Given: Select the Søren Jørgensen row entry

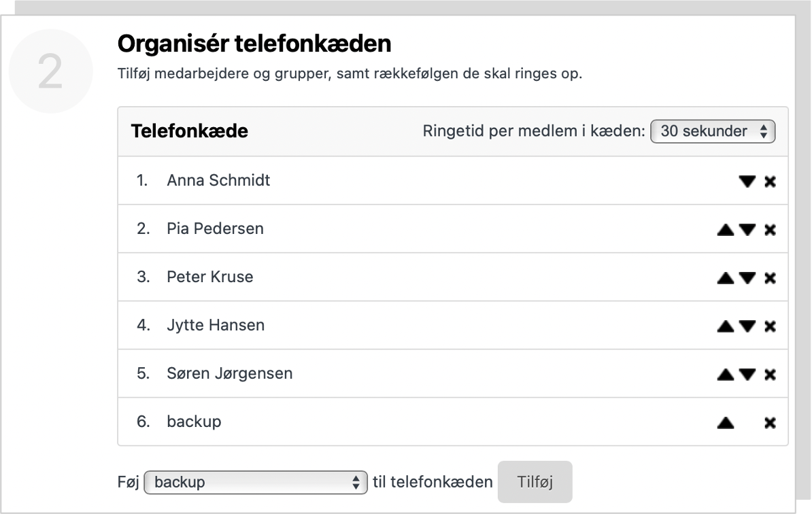Looking at the screenshot, I should [x=230, y=373].
